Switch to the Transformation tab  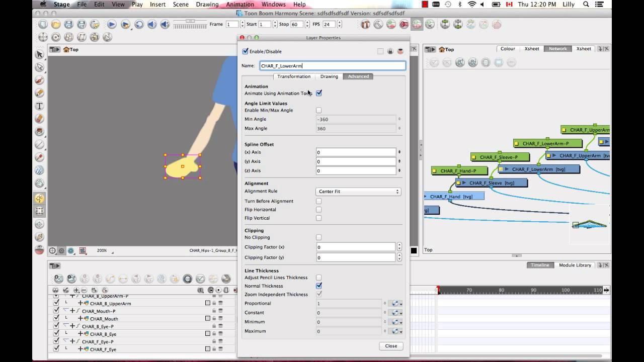[294, 76]
